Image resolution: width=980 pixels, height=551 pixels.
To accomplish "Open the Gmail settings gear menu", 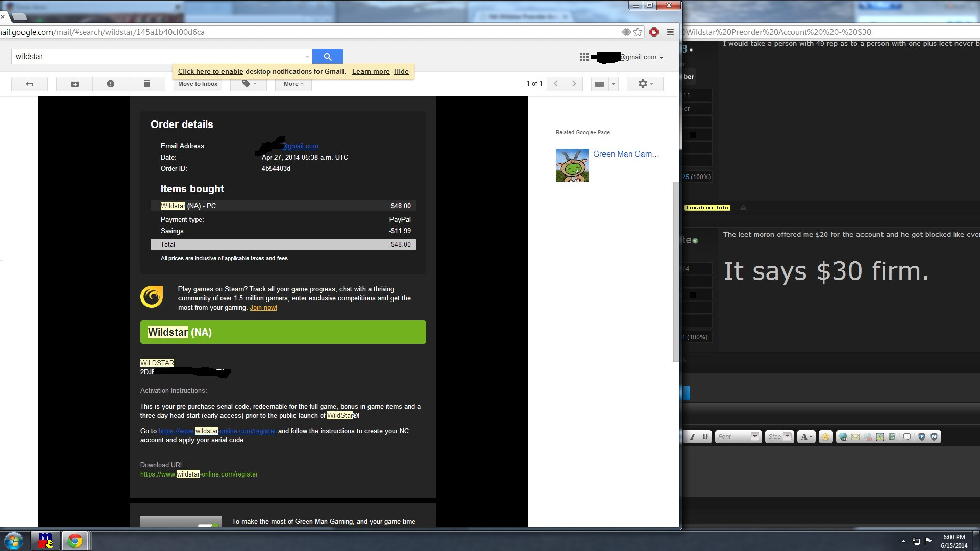I will tap(645, 84).
